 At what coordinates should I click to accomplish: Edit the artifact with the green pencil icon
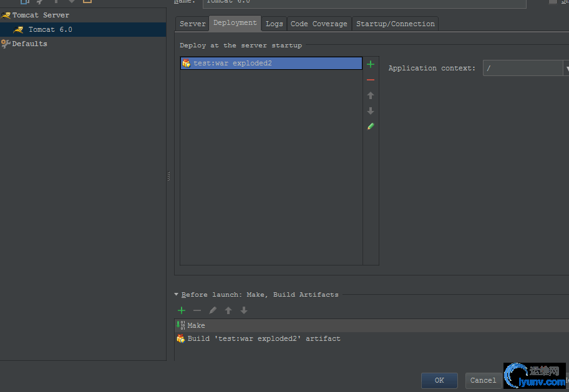371,126
